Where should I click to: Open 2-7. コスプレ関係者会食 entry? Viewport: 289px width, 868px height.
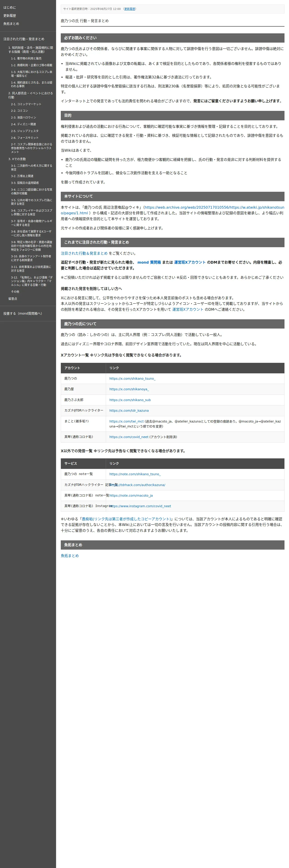pos(32,148)
